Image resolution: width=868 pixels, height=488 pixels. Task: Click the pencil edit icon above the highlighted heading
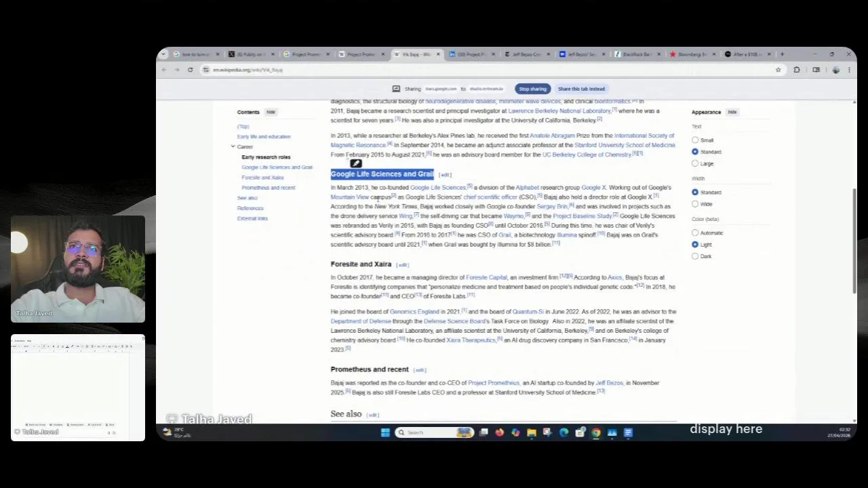355,163
